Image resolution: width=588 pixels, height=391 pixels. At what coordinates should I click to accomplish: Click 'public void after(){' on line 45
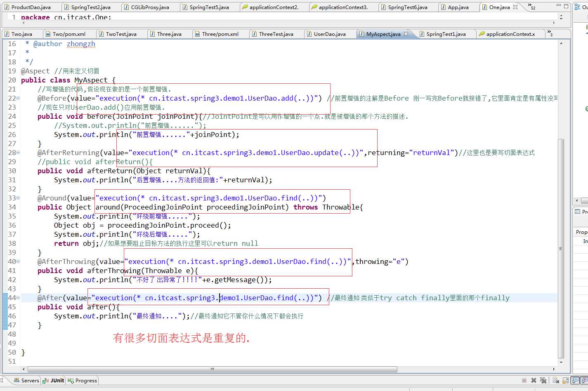[x=79, y=307]
